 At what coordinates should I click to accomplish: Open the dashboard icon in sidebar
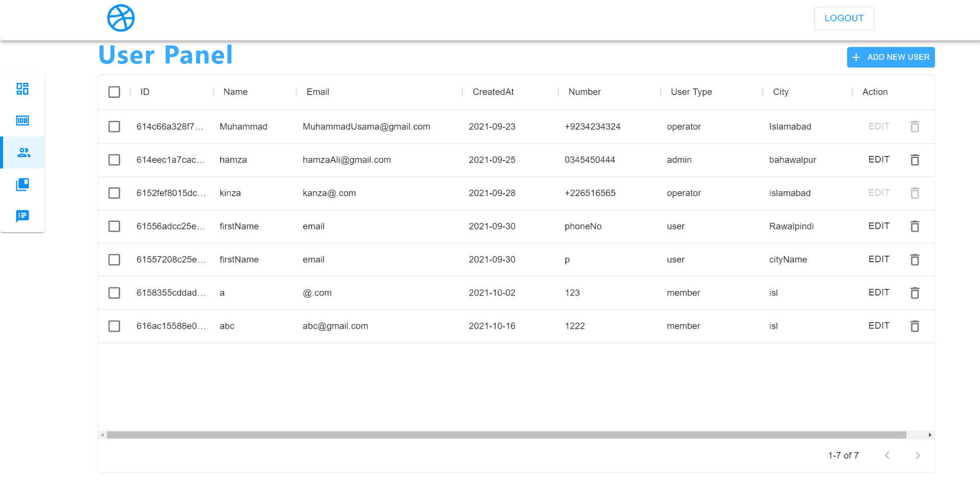[22, 89]
